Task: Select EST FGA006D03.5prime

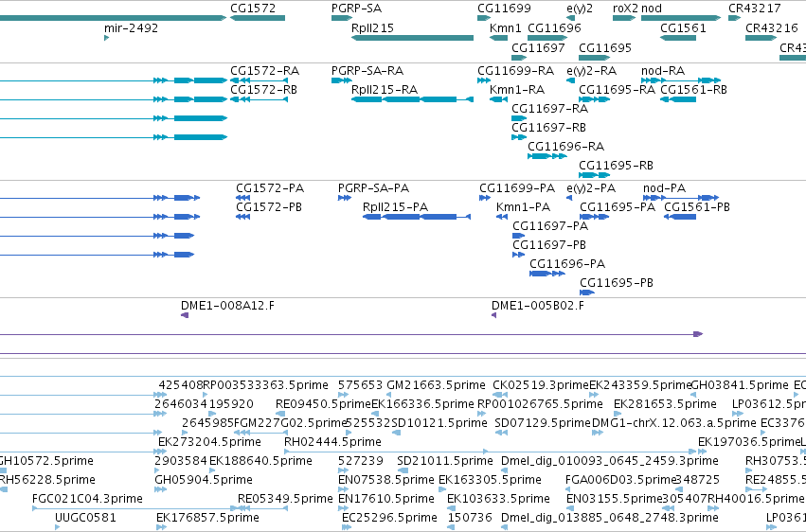Action: (x=620, y=480)
